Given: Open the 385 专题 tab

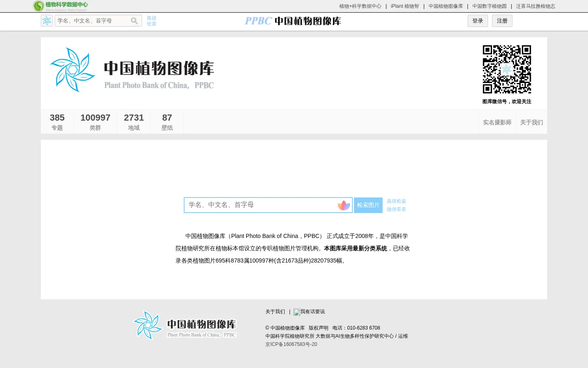Looking at the screenshot, I should (57, 122).
